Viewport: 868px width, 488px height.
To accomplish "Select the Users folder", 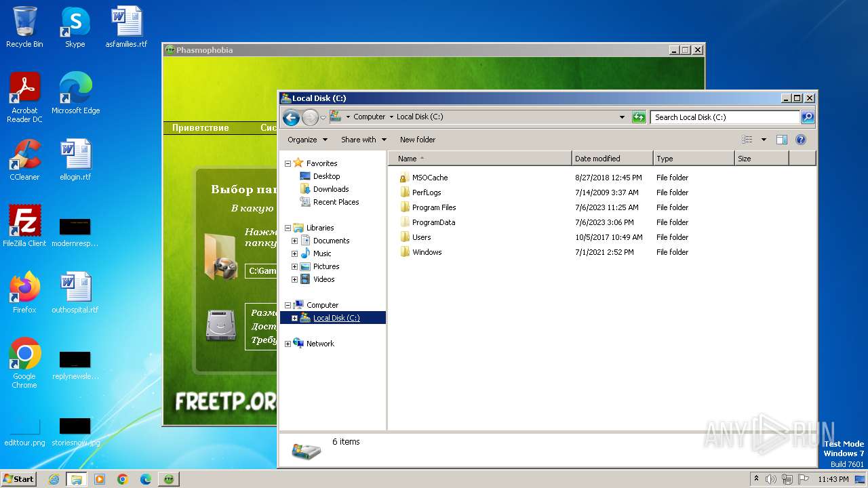I will tap(421, 237).
